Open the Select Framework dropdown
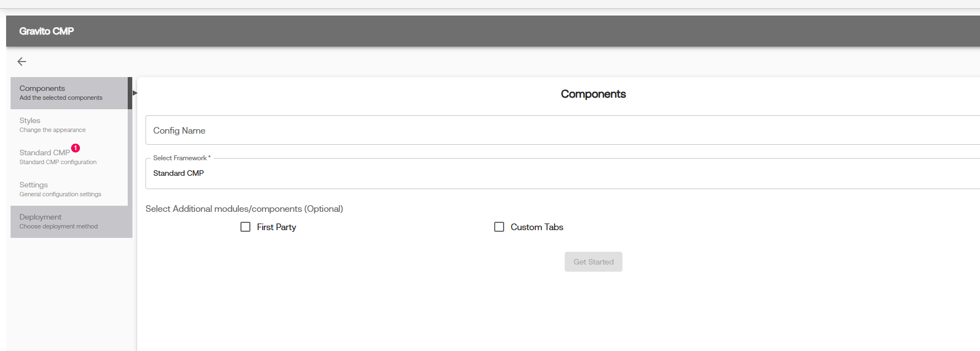The image size is (980, 351). 562,174
